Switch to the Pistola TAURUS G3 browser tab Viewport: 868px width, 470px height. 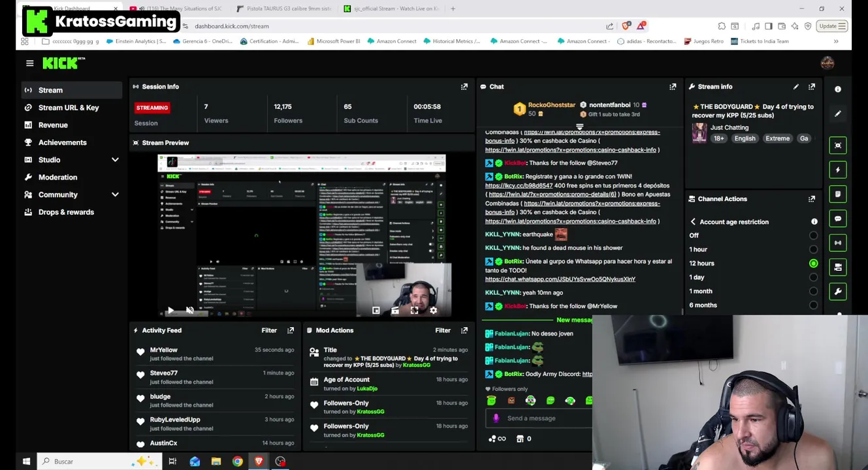tap(284, 8)
